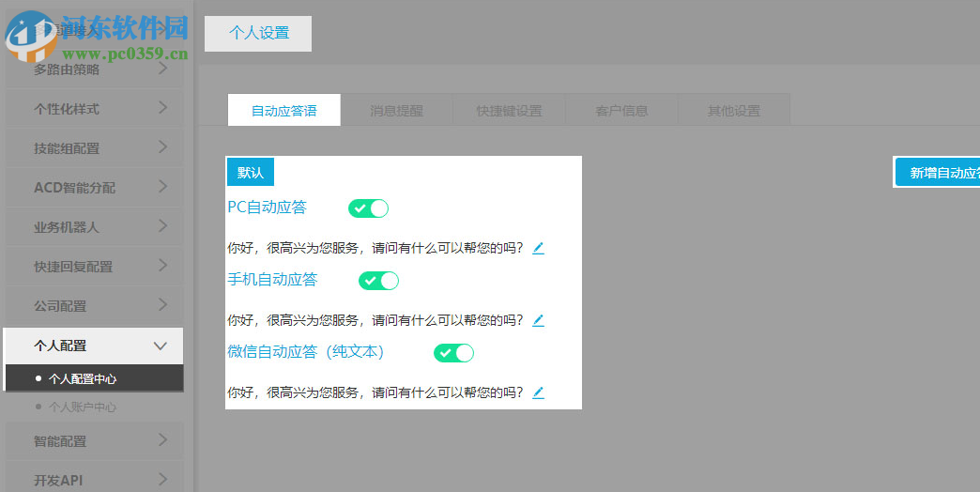Expand the 开发API sidebar section
Viewport: 980px width, 492px height.
point(95,480)
